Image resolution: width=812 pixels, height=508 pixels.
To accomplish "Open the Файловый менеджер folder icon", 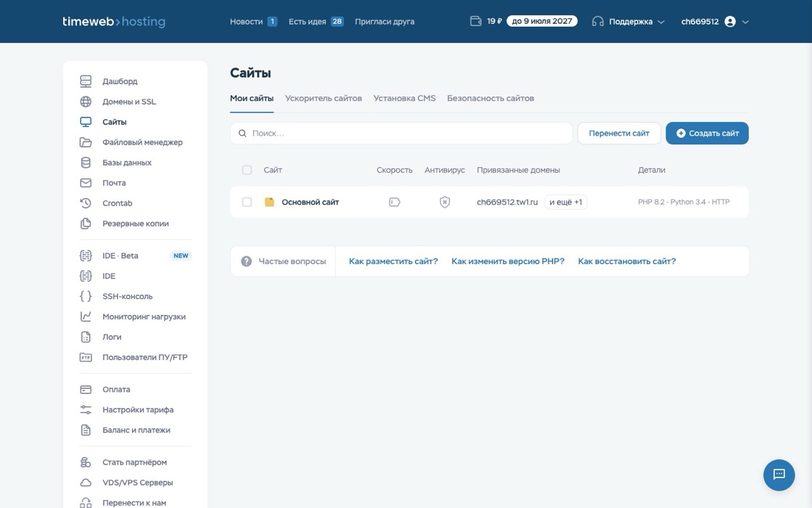I will click(x=86, y=142).
